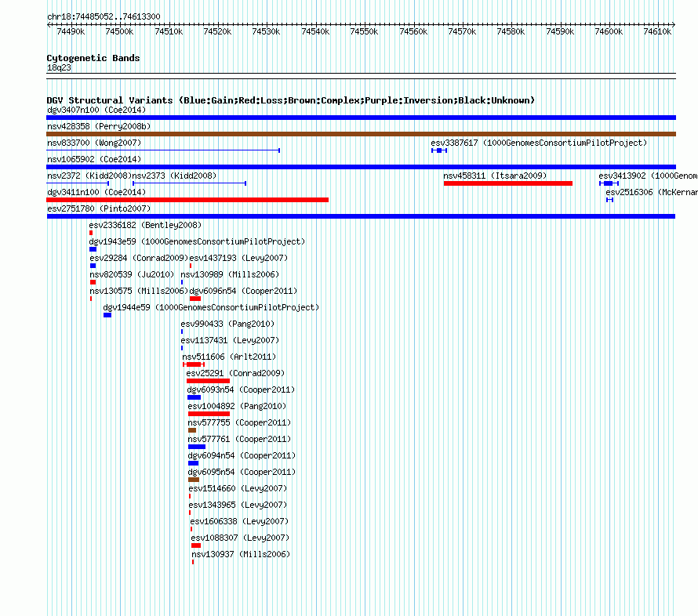
Task: Click the esv29284 (Conrad2009) label
Action: 139,258
